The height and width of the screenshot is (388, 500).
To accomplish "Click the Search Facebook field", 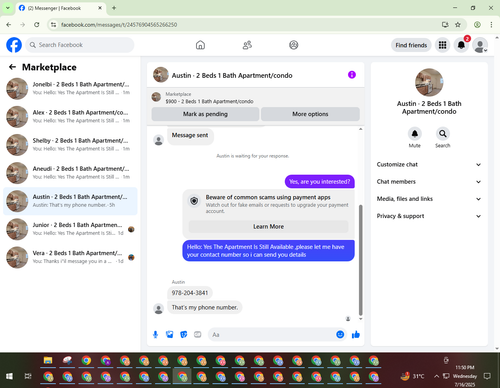I will tap(80, 45).
